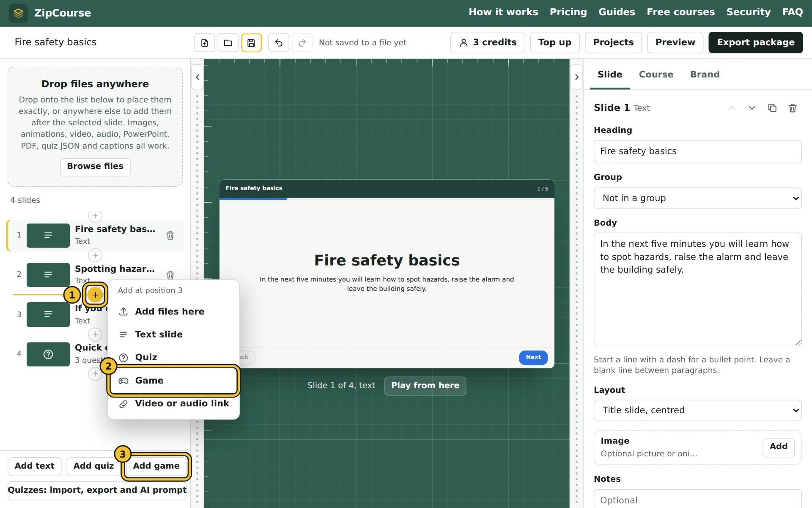Open a project with the folder icon
This screenshot has width=812, height=508.
[x=228, y=43]
